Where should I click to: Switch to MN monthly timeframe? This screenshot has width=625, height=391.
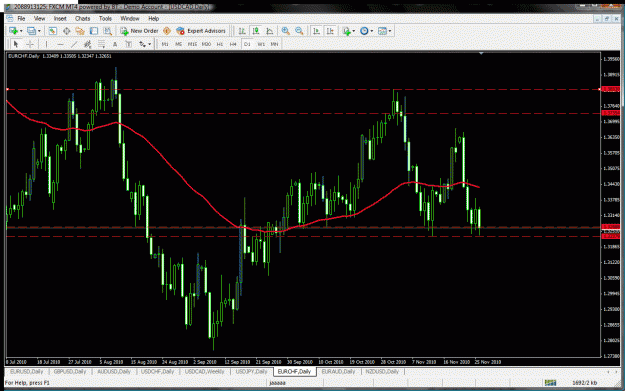coord(274,44)
